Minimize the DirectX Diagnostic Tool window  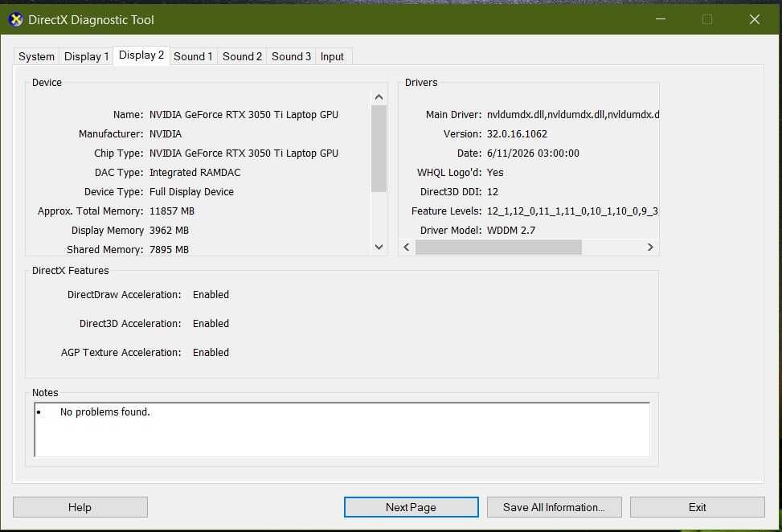(661, 19)
